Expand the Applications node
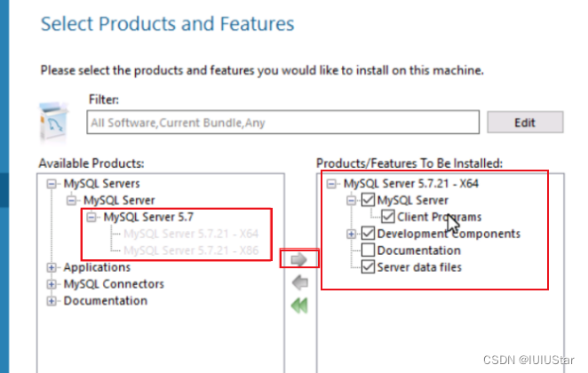This screenshot has width=588, height=373. click(x=52, y=267)
